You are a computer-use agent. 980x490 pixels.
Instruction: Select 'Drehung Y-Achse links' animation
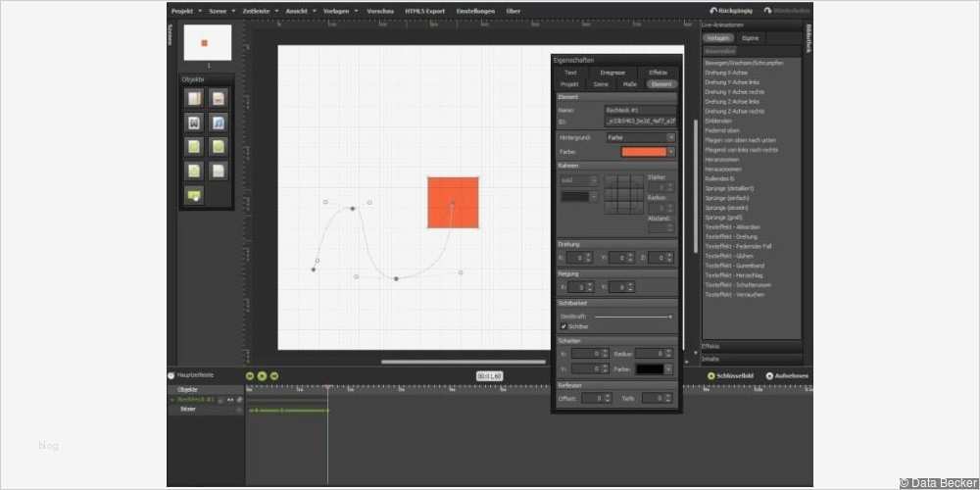(x=731, y=82)
